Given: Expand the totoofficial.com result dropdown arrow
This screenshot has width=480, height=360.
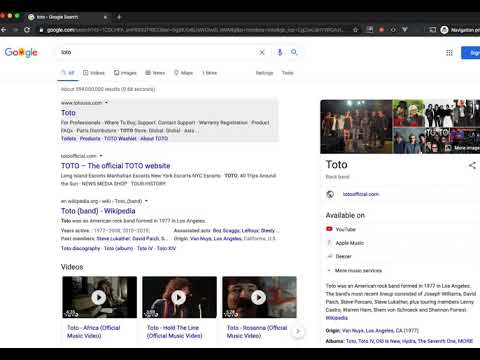Looking at the screenshot, I should tap(101, 156).
